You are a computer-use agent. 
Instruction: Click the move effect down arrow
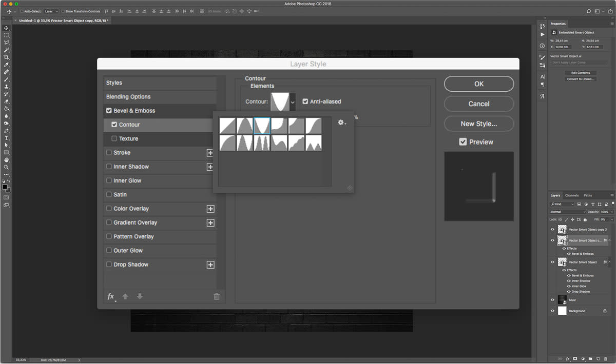[x=140, y=296]
